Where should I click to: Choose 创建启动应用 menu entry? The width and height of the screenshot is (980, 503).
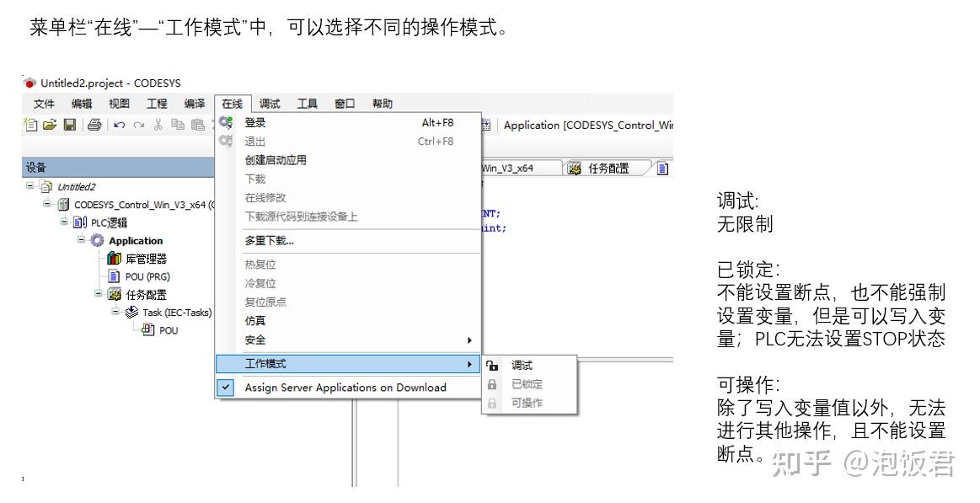(348, 161)
